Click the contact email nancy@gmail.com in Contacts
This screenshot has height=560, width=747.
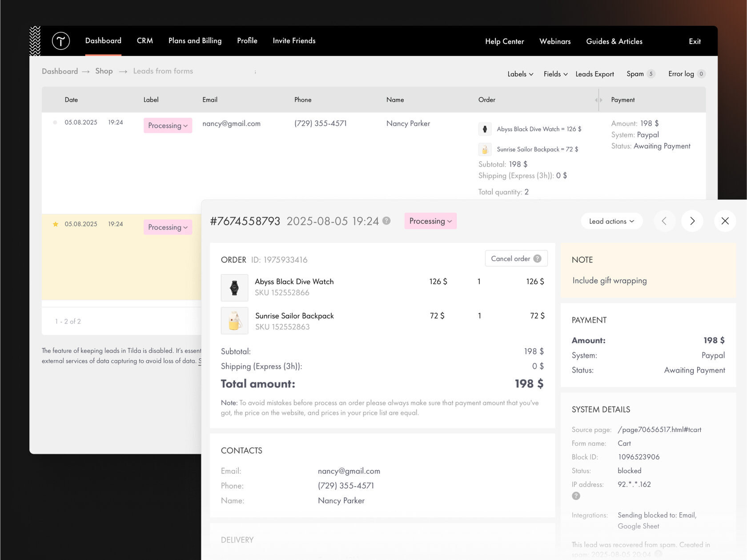click(x=349, y=471)
